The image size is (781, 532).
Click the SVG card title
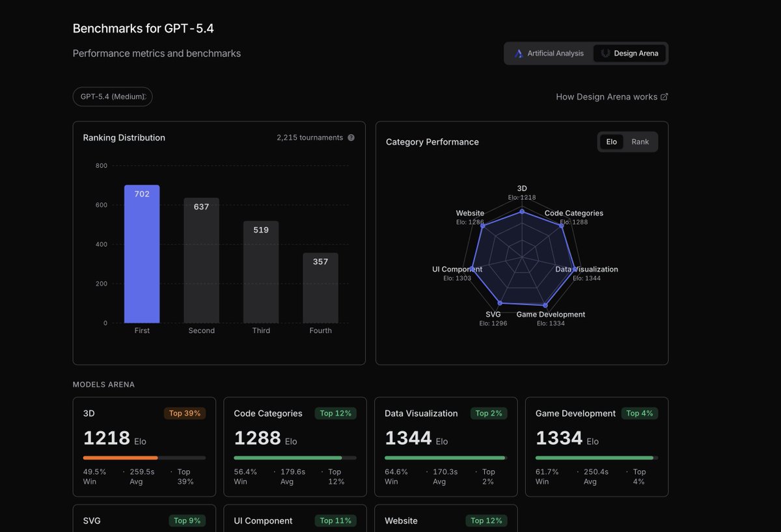[92, 521]
